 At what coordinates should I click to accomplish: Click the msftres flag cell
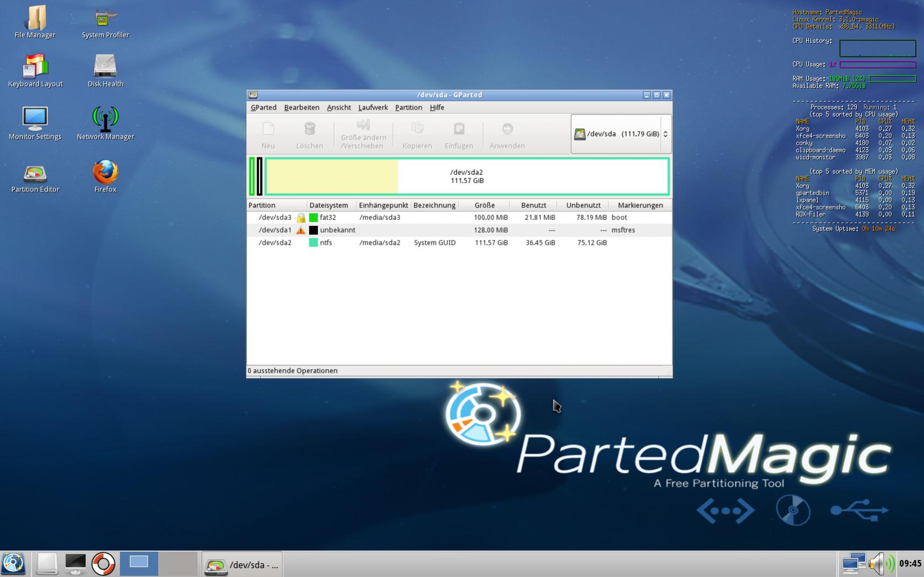tap(623, 230)
